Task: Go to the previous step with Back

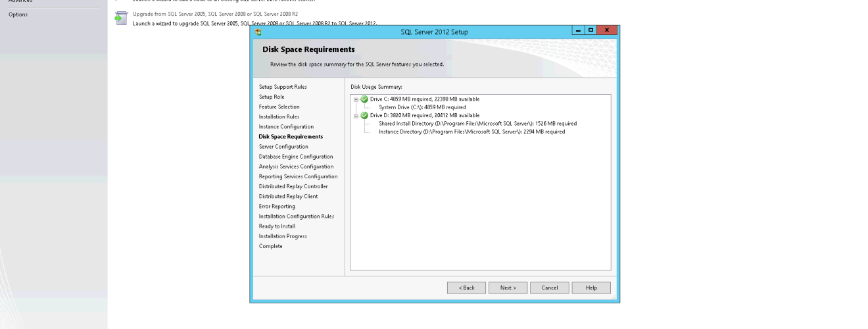Action: point(466,288)
